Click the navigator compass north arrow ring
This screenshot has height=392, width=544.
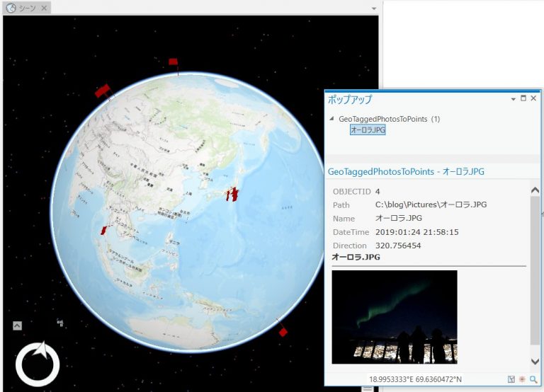click(x=38, y=364)
